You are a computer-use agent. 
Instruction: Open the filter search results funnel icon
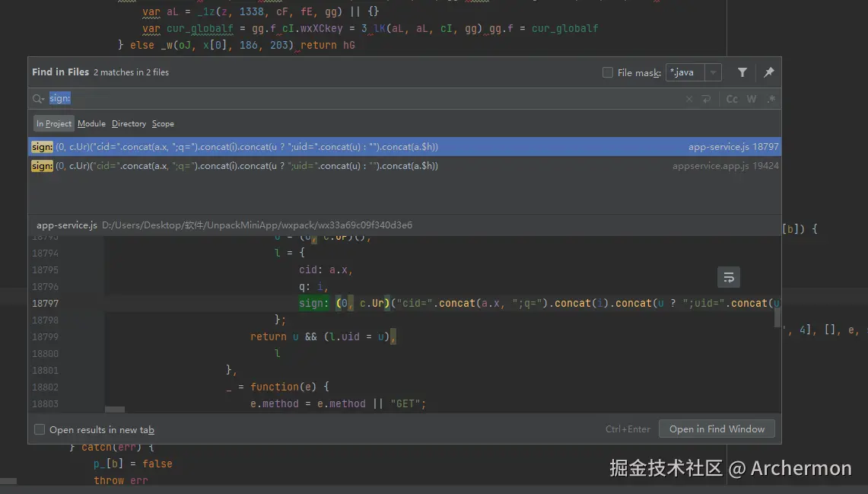(742, 72)
